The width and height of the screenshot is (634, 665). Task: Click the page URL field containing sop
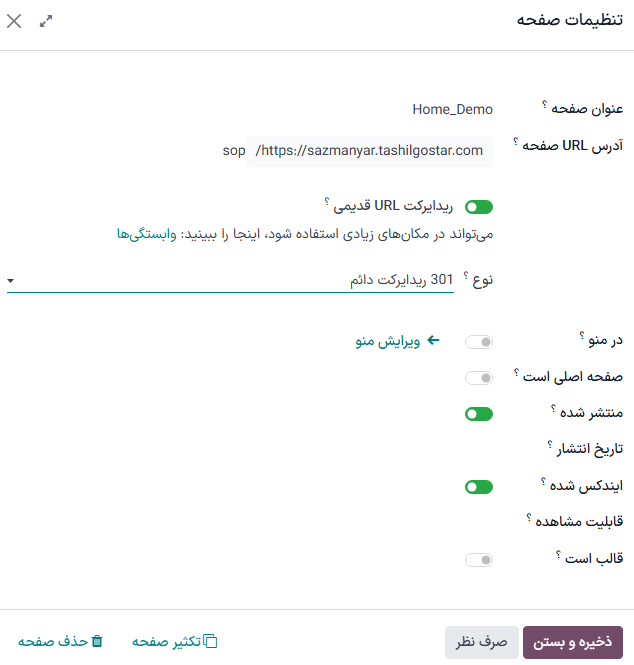click(x=233, y=151)
